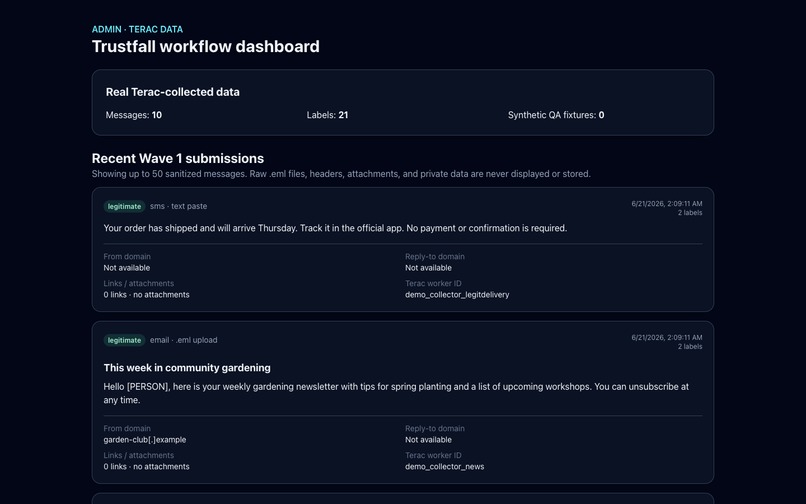Select worker ID demo_collector_legitdelivery
806x504 pixels.
click(x=457, y=295)
